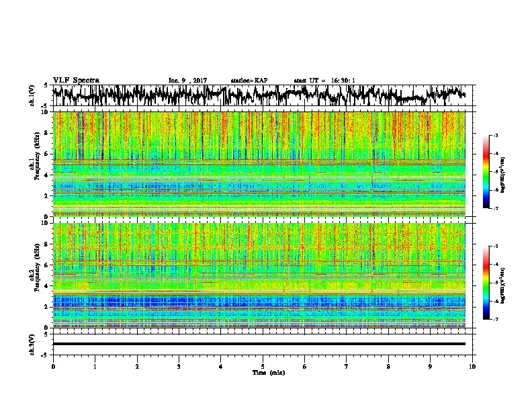Click time axis tick label '7'
The image size is (532, 411).
pyautogui.click(x=347, y=367)
